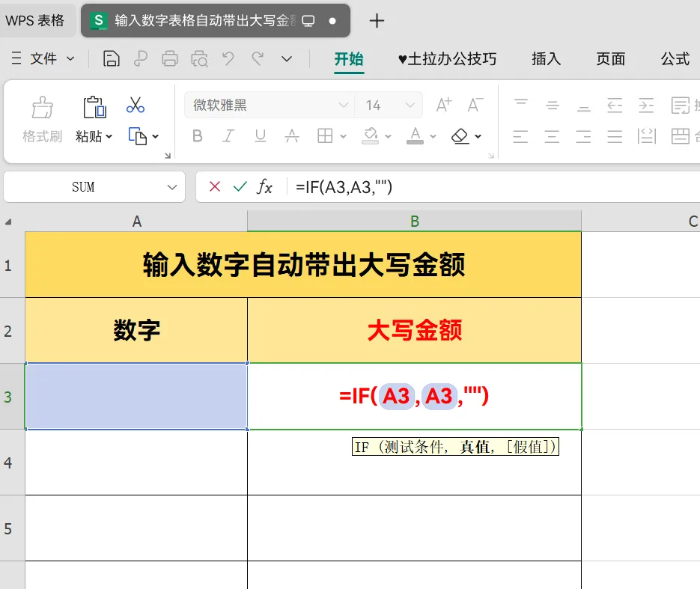Open Print Preview icon
This screenshot has width=700, height=589.
[x=199, y=58]
